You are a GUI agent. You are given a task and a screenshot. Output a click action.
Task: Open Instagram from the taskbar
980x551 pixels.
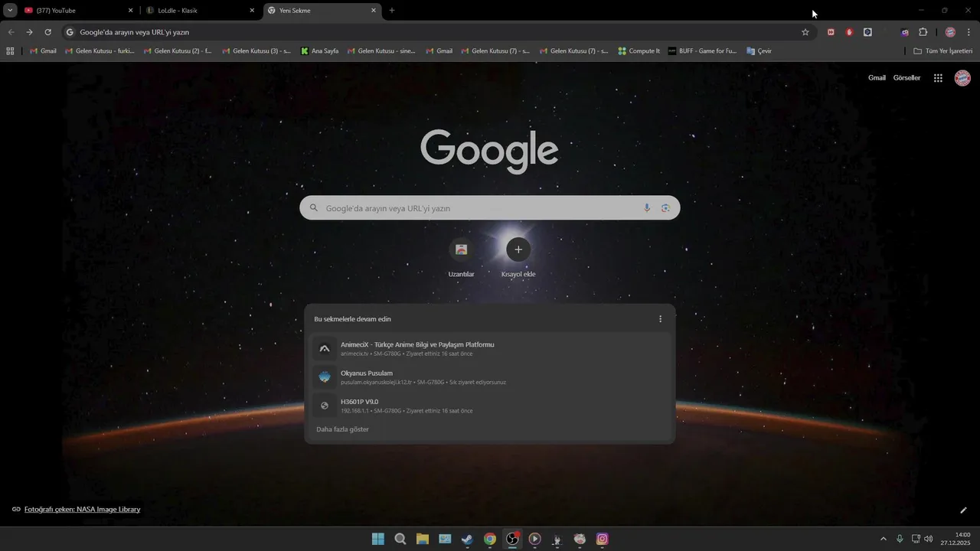point(603,539)
